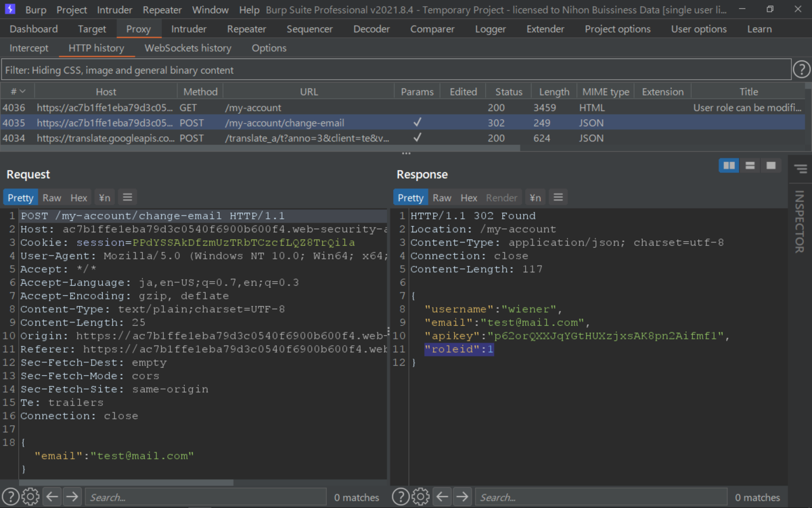Open request search settings gear icon
812x508 pixels.
click(x=30, y=496)
